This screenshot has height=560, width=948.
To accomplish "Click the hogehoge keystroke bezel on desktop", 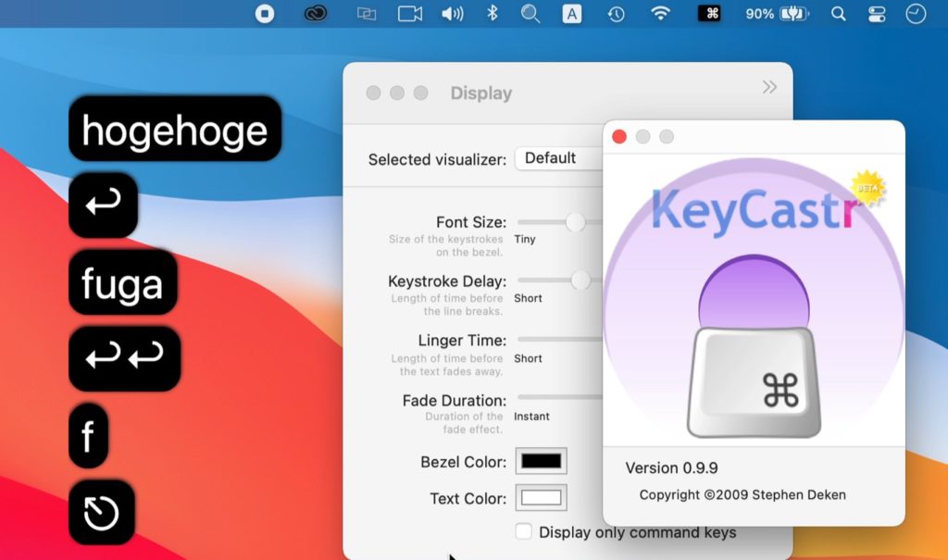I will pos(174,131).
